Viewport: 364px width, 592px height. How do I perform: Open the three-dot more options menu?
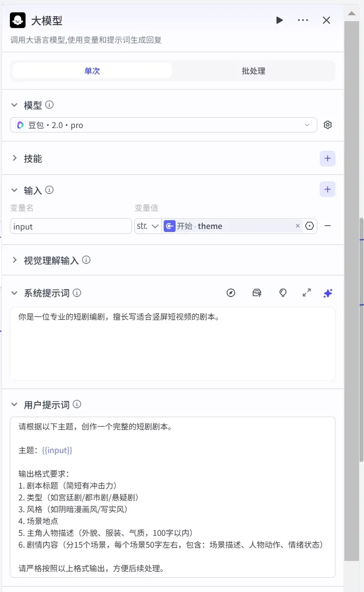tap(303, 20)
